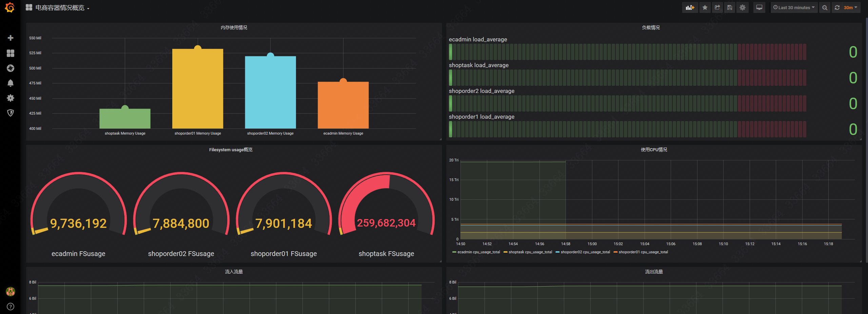Viewport: 868px width, 314px height.
Task: Open the Server Admin shield icon
Action: click(x=11, y=113)
